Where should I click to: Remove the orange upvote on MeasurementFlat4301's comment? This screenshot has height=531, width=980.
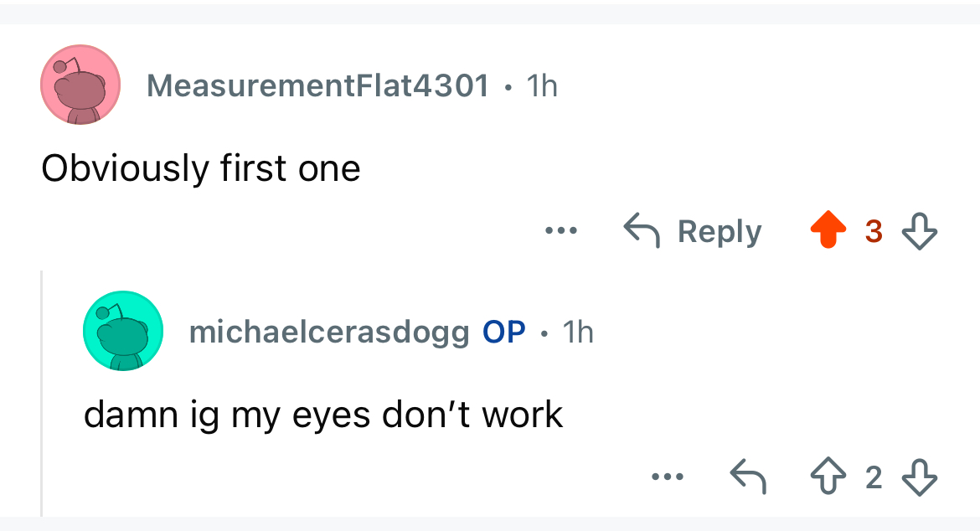[x=828, y=231]
